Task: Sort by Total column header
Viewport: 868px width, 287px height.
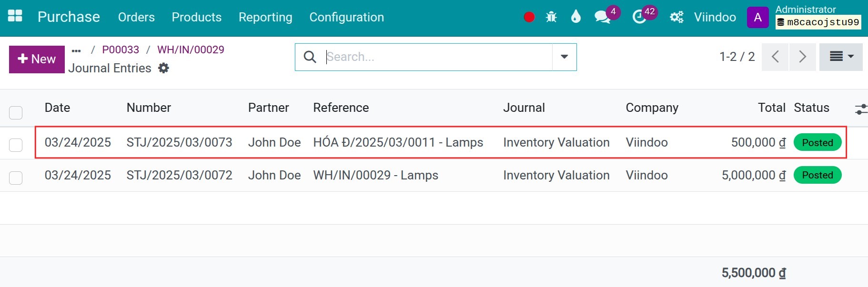Action: coord(772,108)
